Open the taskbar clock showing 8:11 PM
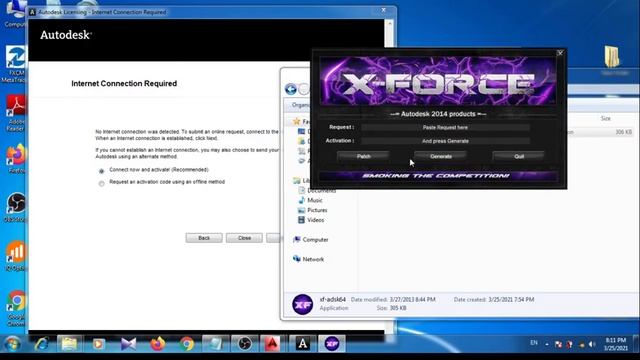Screen dimensions: 640x360 (616, 344)
